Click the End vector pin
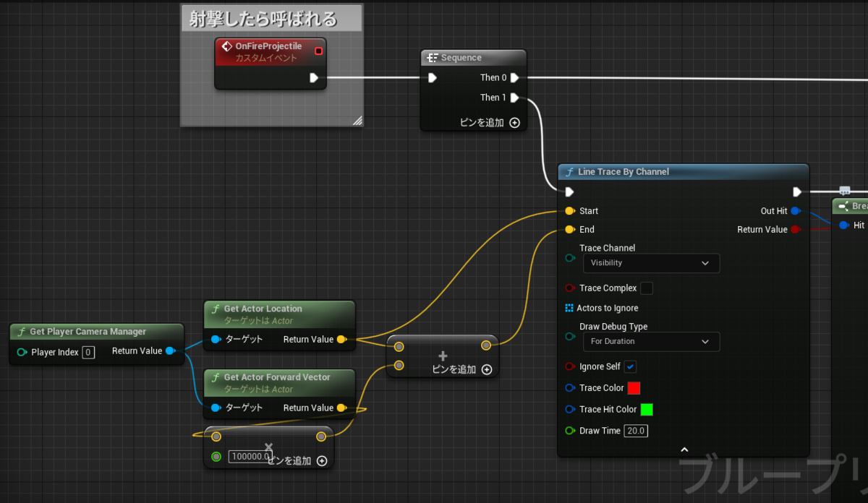868x503 pixels. (x=570, y=230)
